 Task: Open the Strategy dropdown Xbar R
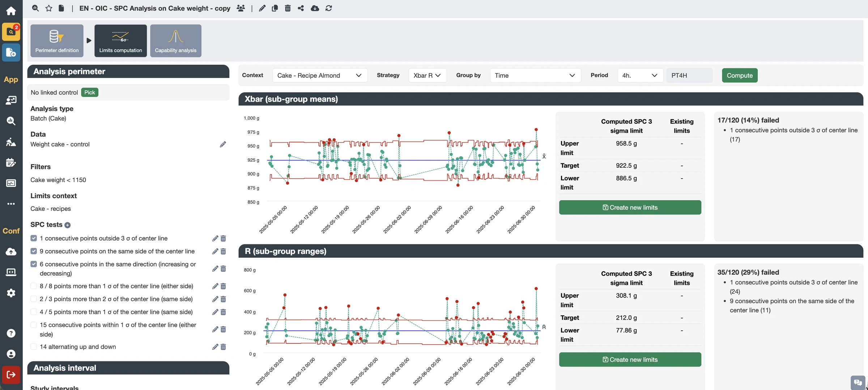coord(427,76)
